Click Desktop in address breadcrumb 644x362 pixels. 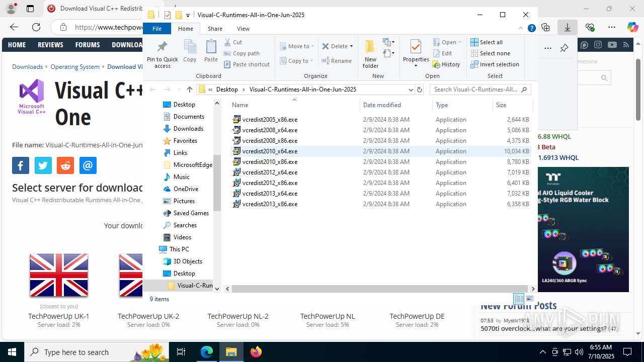(227, 89)
